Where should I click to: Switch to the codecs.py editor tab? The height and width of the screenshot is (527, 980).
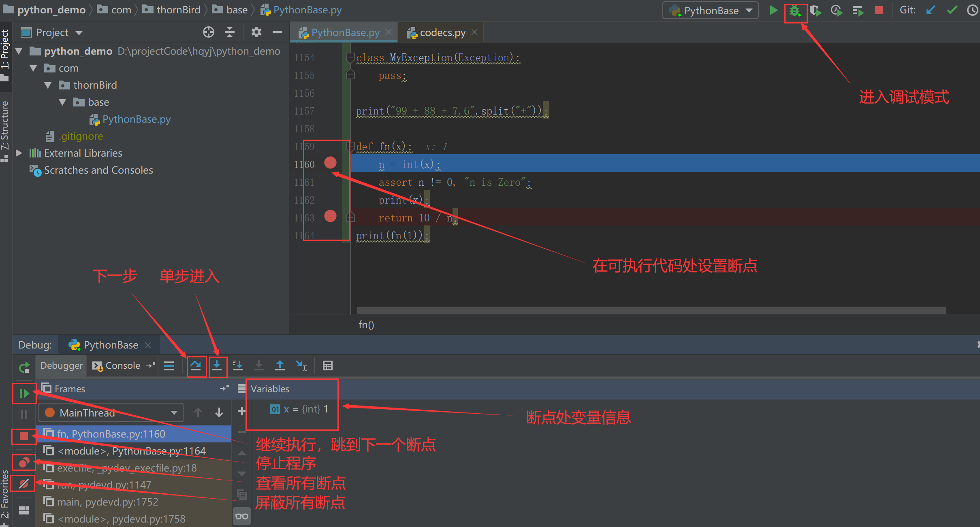(442, 32)
